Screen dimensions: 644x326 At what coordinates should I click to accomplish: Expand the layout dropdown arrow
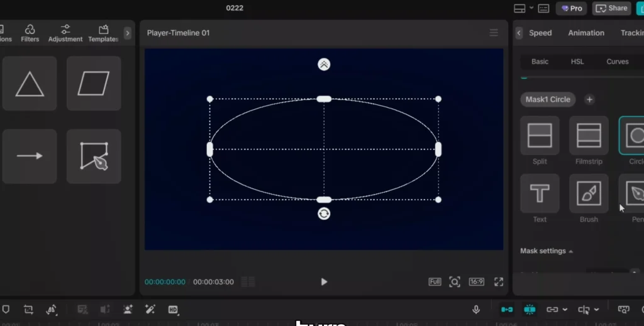point(531,8)
